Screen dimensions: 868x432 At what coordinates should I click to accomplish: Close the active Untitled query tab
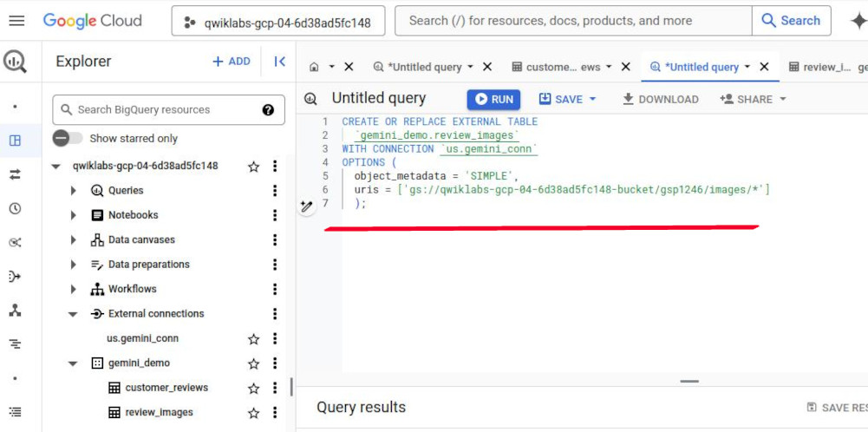(765, 67)
